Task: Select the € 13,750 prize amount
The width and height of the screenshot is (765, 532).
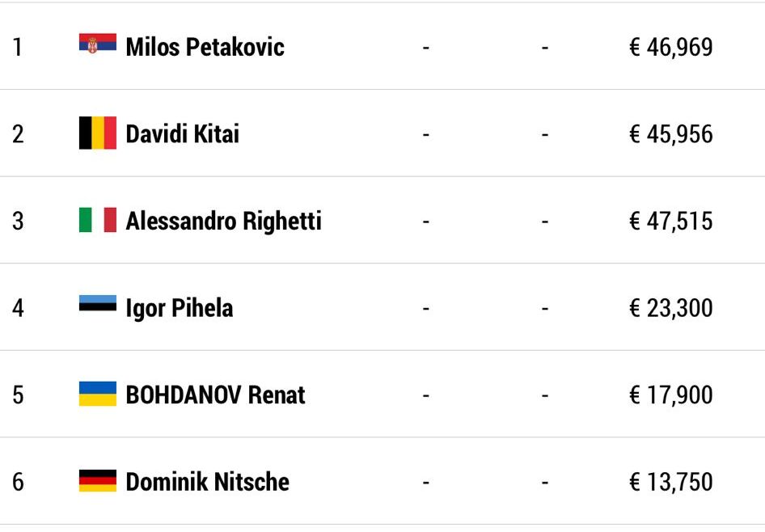Action: 671,482
